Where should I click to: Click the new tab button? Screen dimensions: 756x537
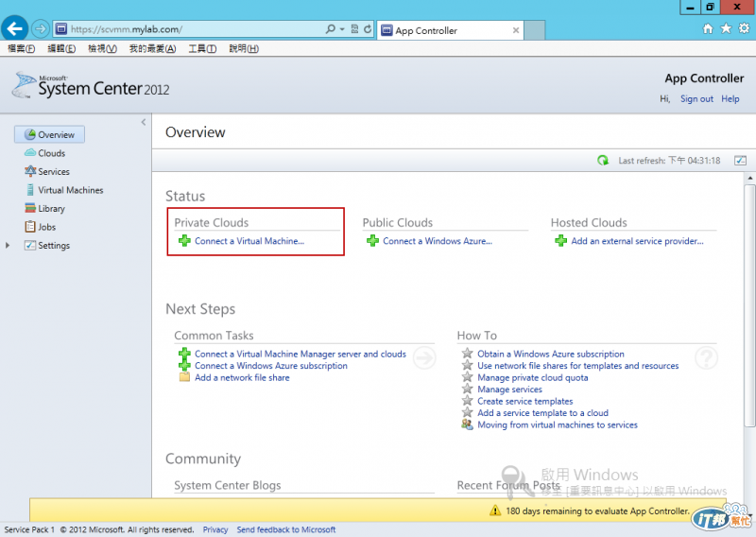[534, 30]
